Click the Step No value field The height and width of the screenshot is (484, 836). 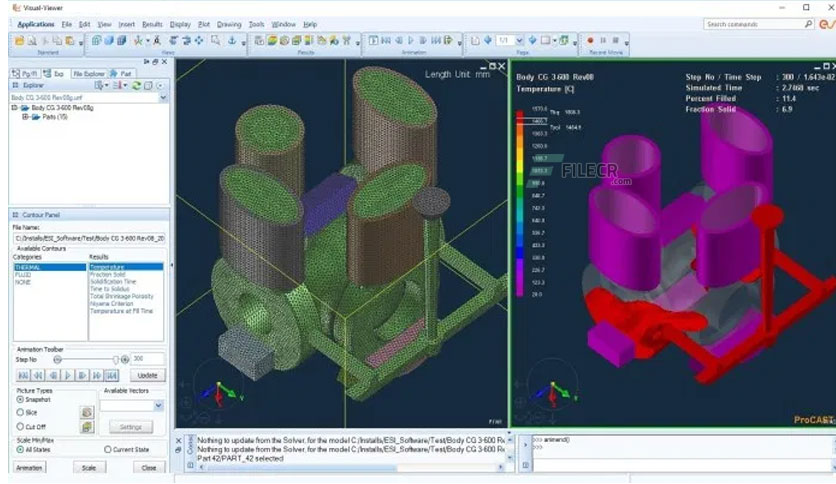coord(148,359)
